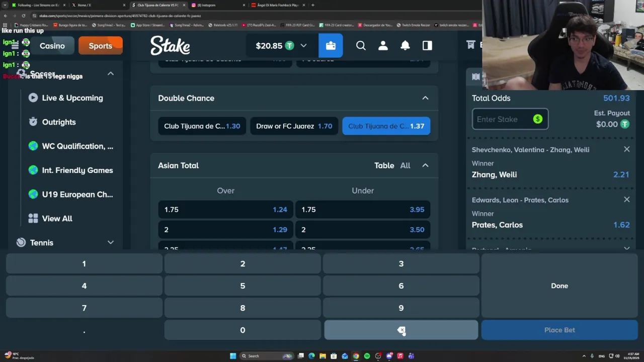Open the Windows Start menu

pyautogui.click(x=233, y=356)
